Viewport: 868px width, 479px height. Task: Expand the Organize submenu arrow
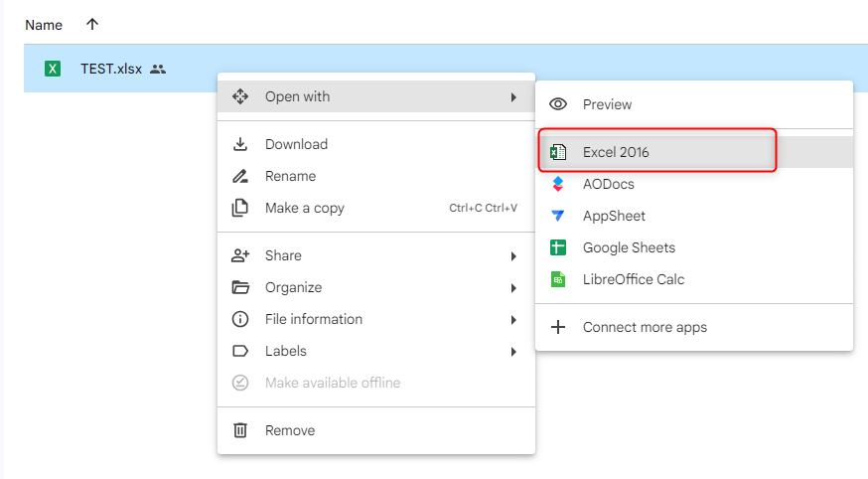click(513, 288)
